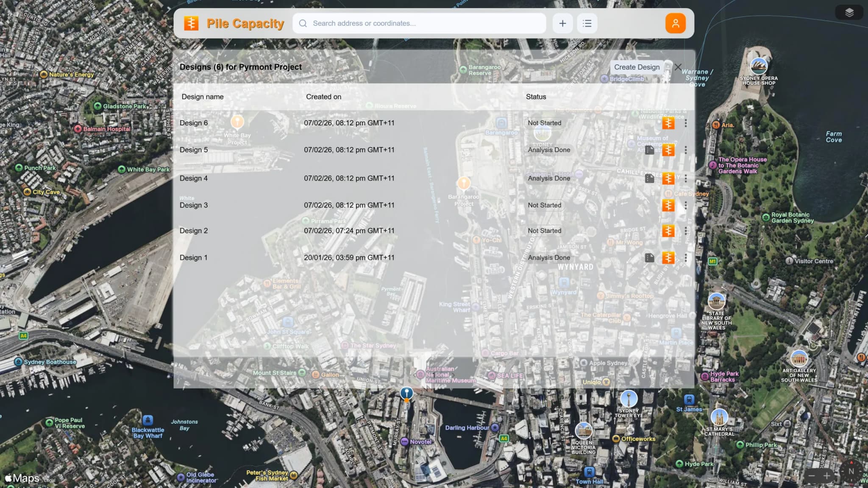
Task: Click the Design 1 row name
Action: (194, 258)
